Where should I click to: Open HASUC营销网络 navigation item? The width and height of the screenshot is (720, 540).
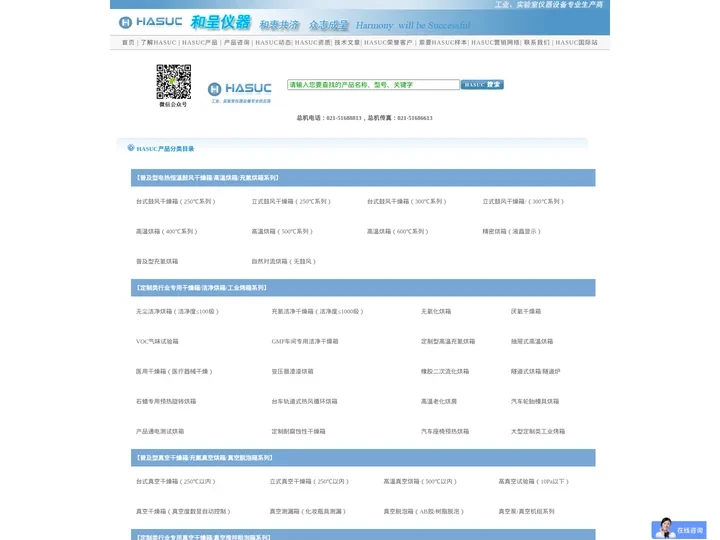495,42
